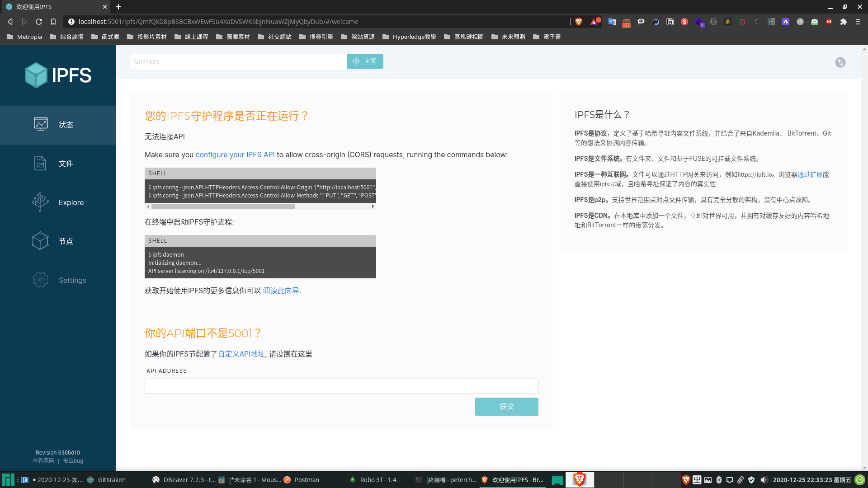Open the translate extension icon
Screen dimensions: 868x488
pyautogui.click(x=612, y=22)
